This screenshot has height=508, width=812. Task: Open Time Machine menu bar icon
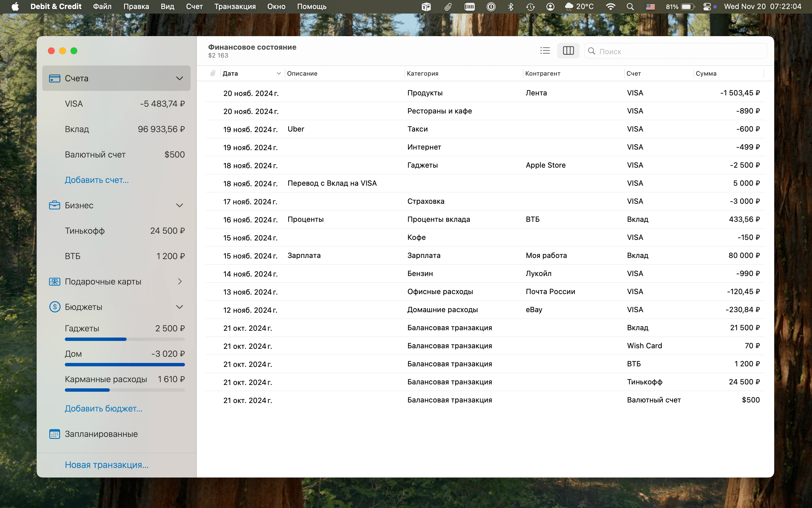click(x=530, y=6)
